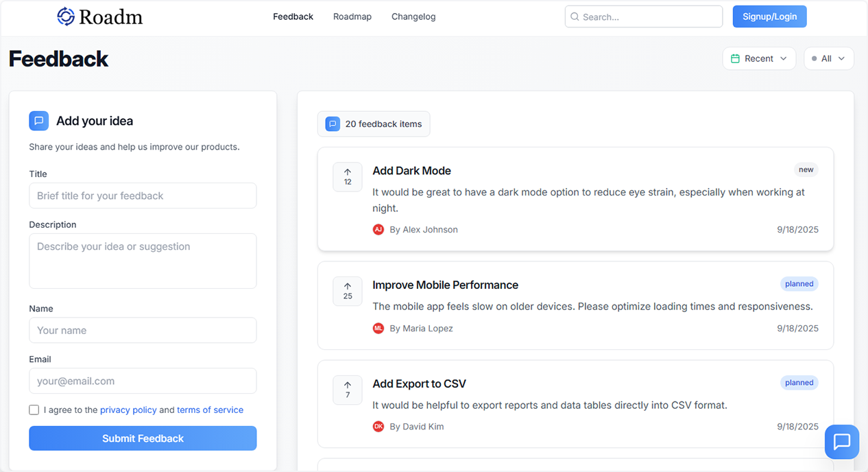This screenshot has height=472, width=868.
Task: Click the search magnifier icon
Action: (575, 16)
